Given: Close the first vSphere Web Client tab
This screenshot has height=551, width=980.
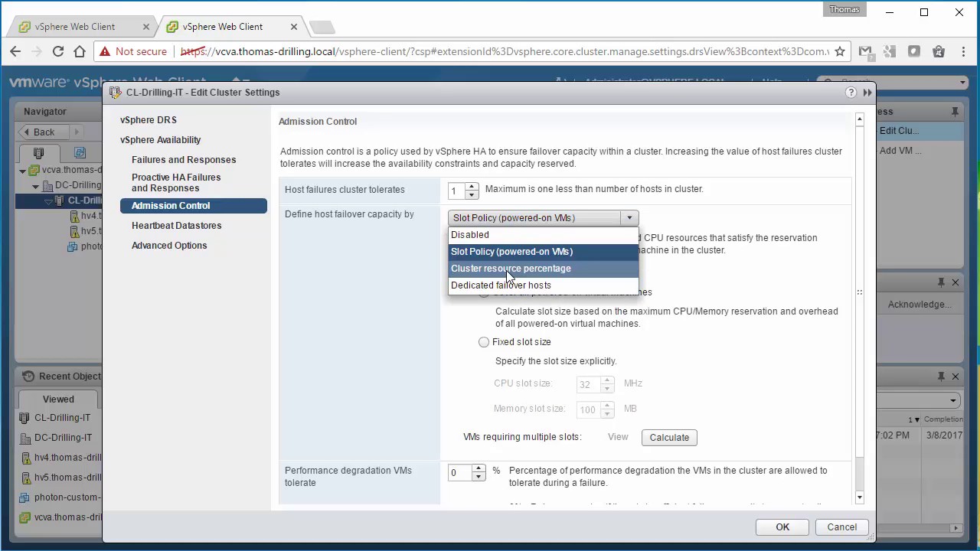Looking at the screenshot, I should [x=146, y=26].
